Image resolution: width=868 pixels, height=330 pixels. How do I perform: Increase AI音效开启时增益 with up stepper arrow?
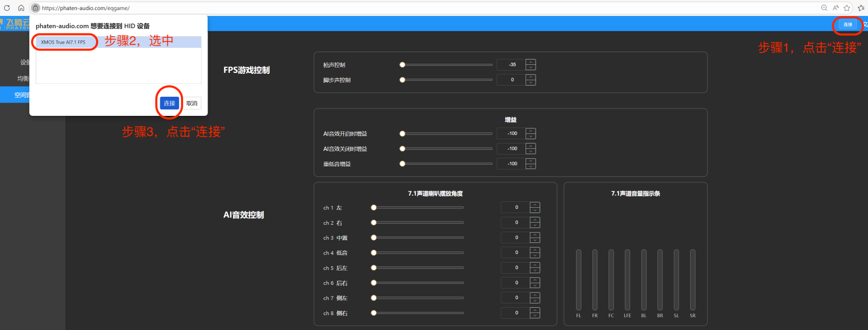(x=530, y=131)
